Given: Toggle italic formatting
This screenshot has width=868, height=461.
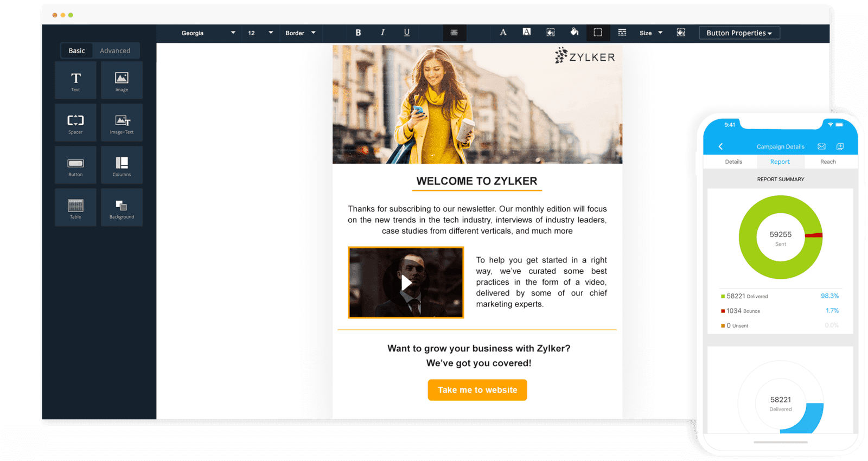Looking at the screenshot, I should pos(382,33).
